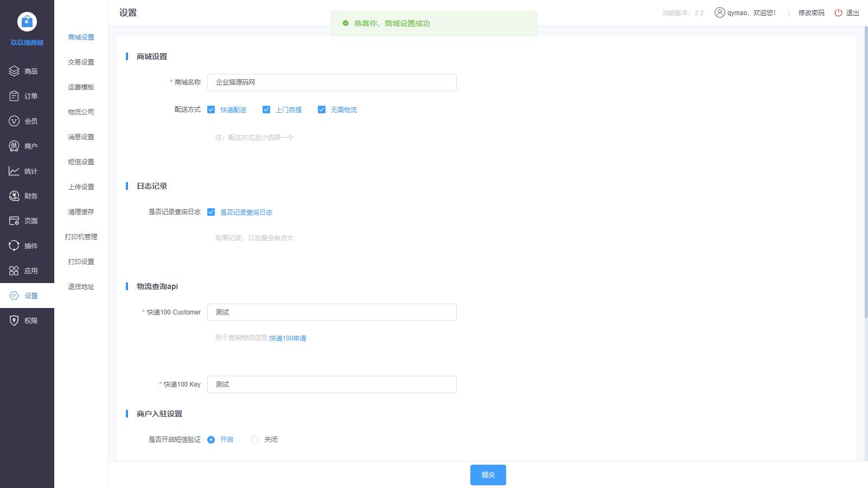Click the 退出 logout text
Viewport: 868px width, 488px height.
[853, 13]
